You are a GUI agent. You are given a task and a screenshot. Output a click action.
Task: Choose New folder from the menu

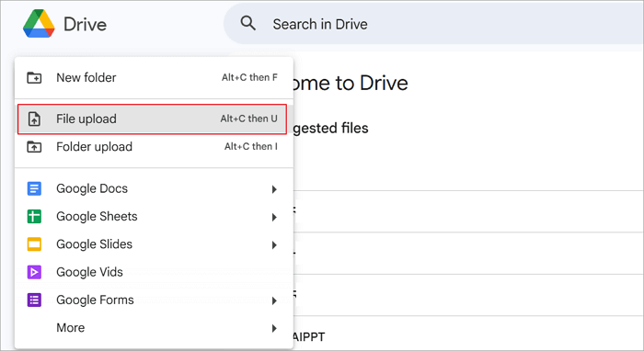coord(154,77)
